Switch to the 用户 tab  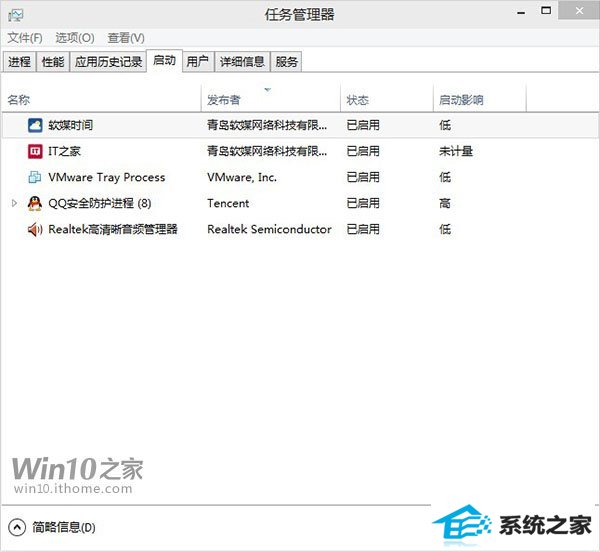pos(198,62)
